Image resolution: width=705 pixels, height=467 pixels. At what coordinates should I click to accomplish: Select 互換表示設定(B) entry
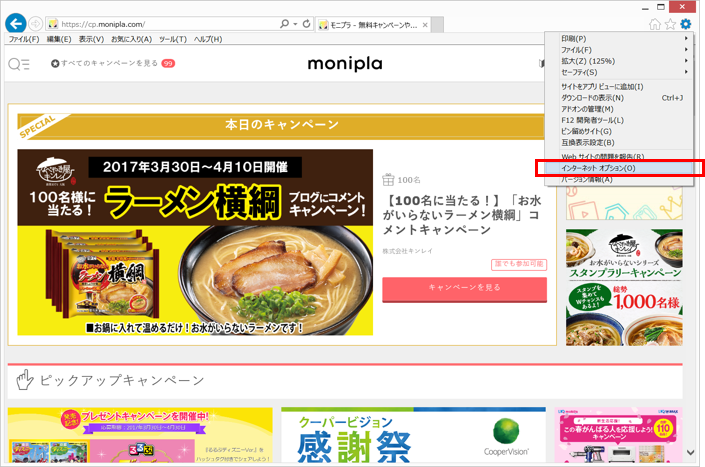[x=619, y=142]
